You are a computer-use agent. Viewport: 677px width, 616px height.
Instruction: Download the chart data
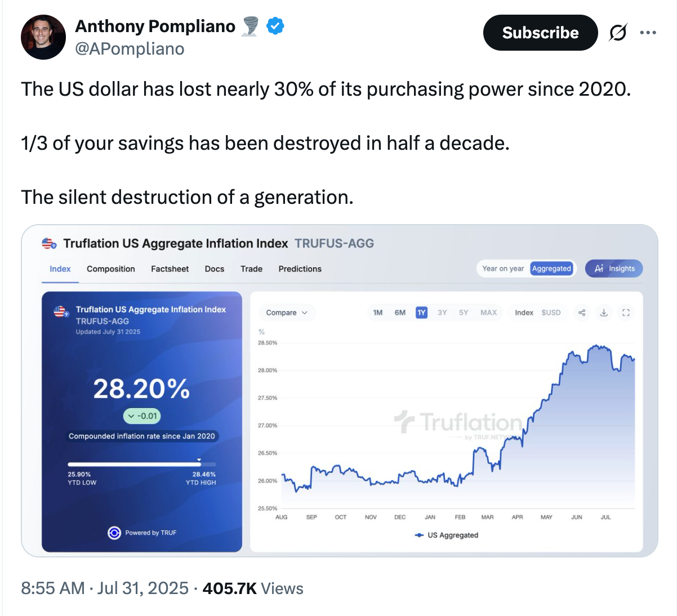(604, 313)
